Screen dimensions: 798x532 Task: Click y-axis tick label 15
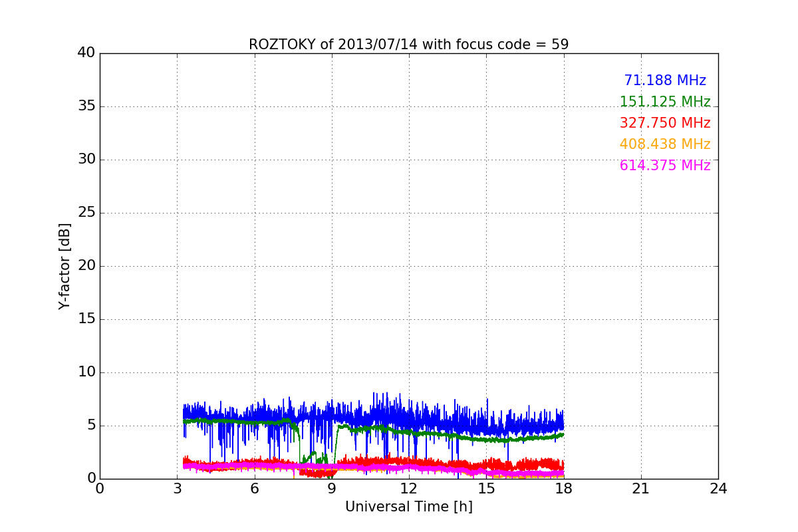click(86, 319)
